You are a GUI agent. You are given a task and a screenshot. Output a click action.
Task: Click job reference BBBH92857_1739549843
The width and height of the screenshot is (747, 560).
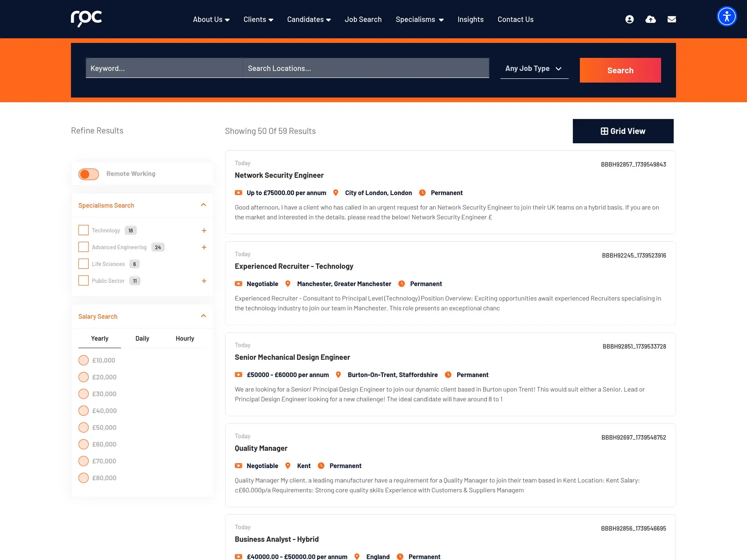pos(634,165)
